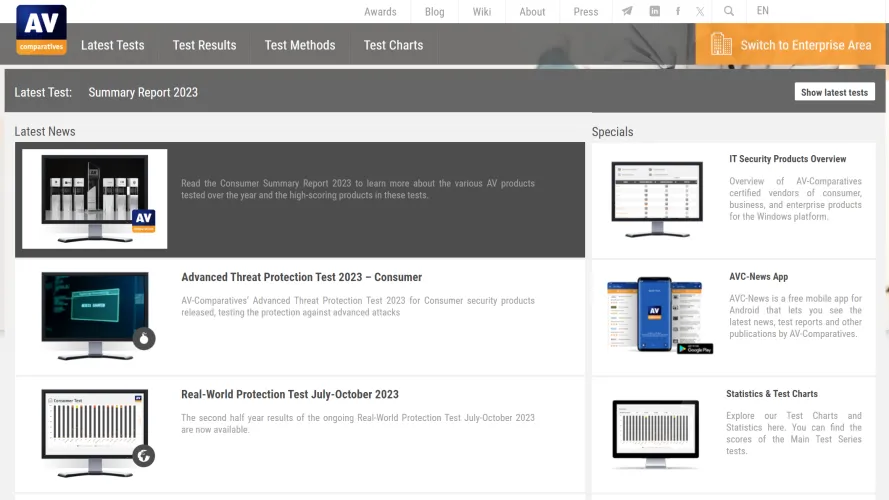Open the EN language selector
Viewport: 889px width, 500px height.
[x=763, y=11]
